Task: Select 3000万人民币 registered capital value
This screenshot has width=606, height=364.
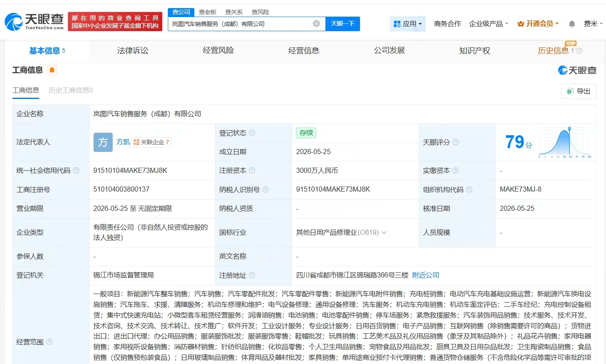Action: click(317, 170)
